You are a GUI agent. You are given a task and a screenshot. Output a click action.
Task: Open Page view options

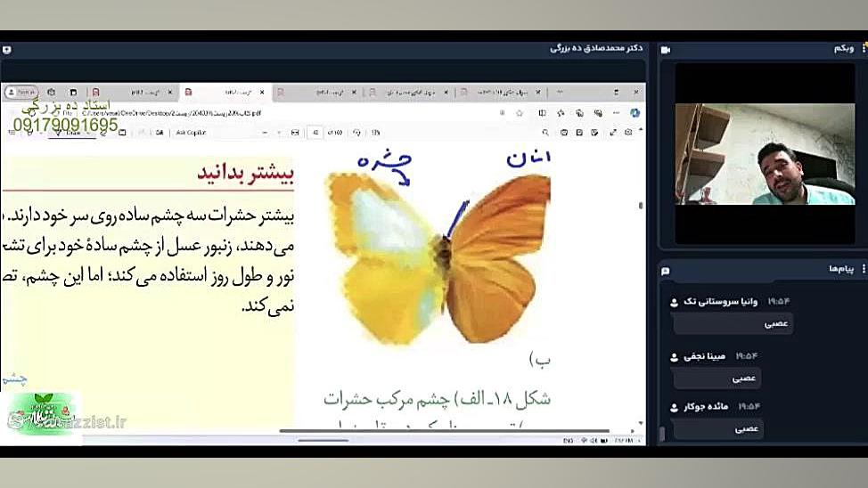(376, 133)
